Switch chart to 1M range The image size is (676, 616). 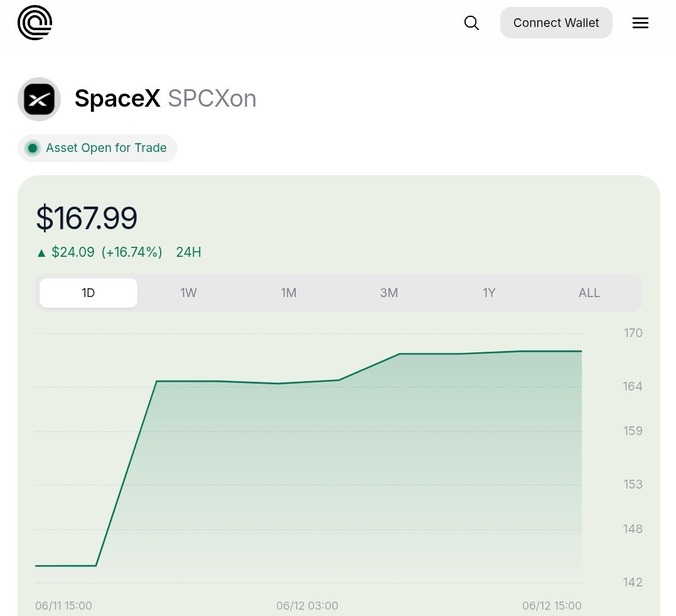point(289,293)
